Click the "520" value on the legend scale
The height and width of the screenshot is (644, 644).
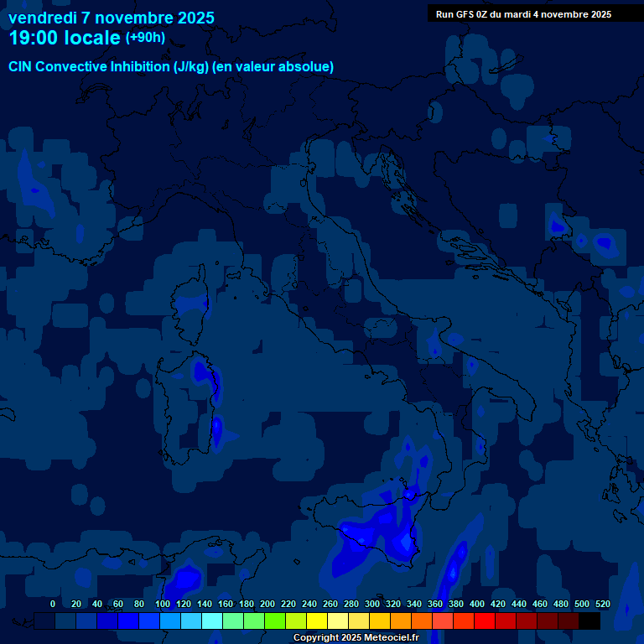pos(603,604)
